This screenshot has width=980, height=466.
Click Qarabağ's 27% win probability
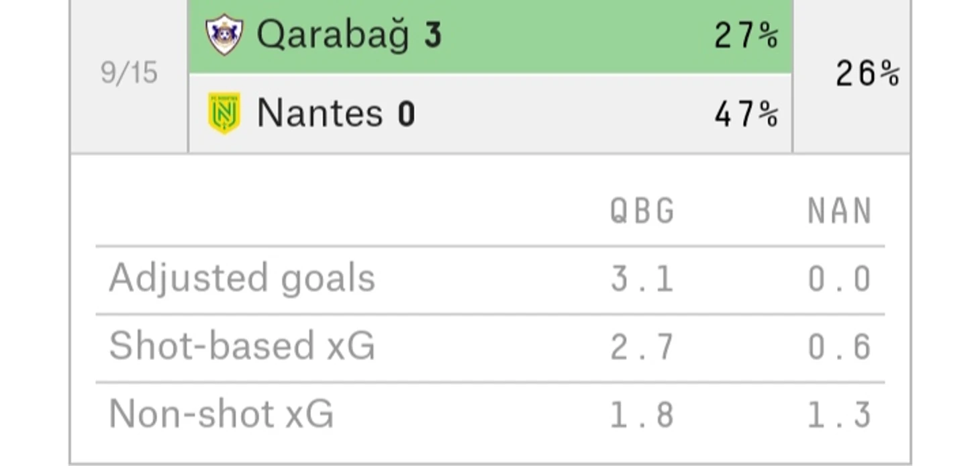[x=746, y=35]
